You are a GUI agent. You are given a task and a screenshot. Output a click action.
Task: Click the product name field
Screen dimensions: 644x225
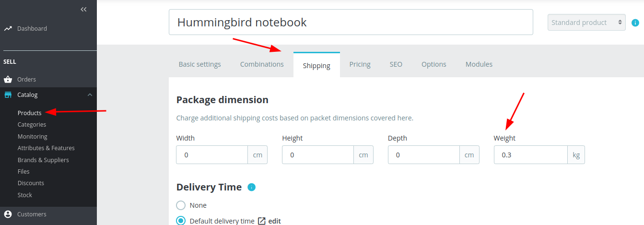(x=351, y=23)
